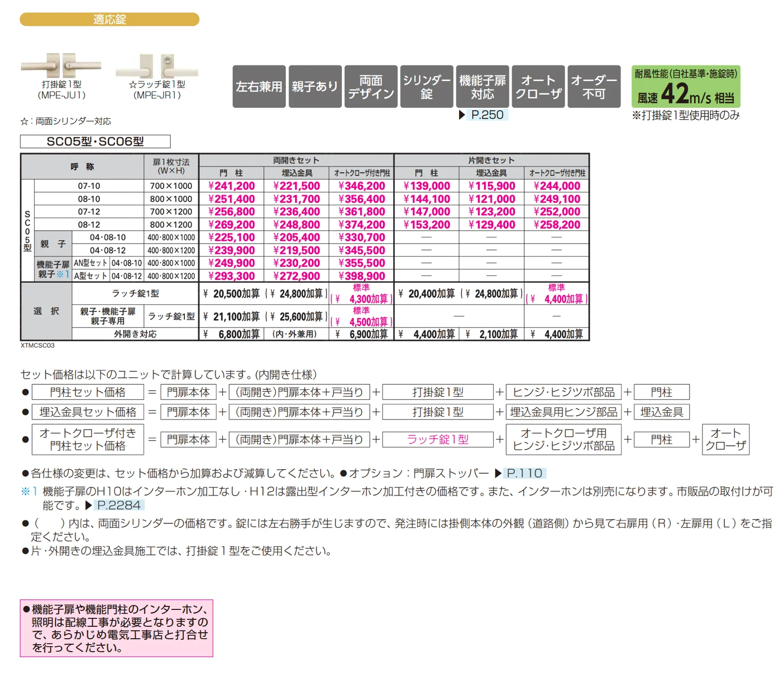Click price ¥244,000 in the table
Viewport: 784px width, 677px height.
click(557, 186)
